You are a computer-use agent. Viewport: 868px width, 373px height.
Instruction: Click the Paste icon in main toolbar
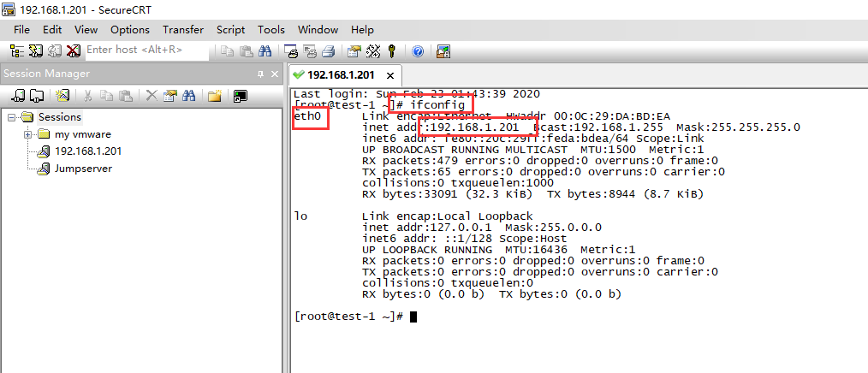[247, 51]
